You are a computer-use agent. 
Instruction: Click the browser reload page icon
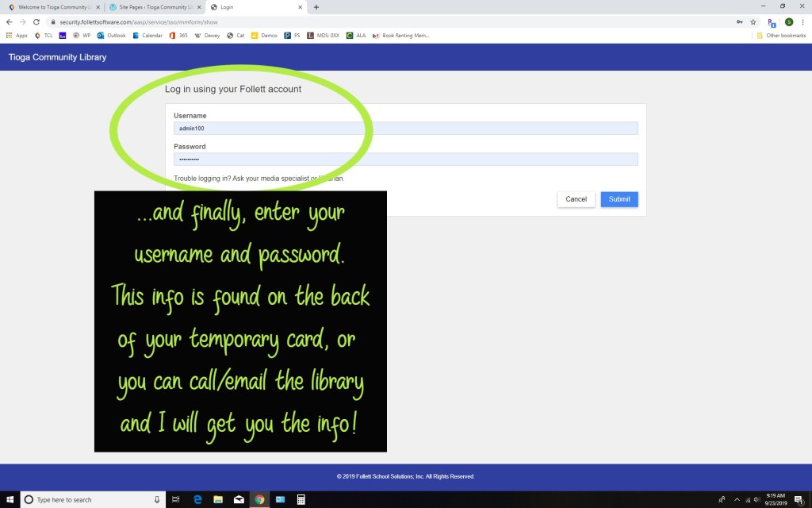point(36,22)
